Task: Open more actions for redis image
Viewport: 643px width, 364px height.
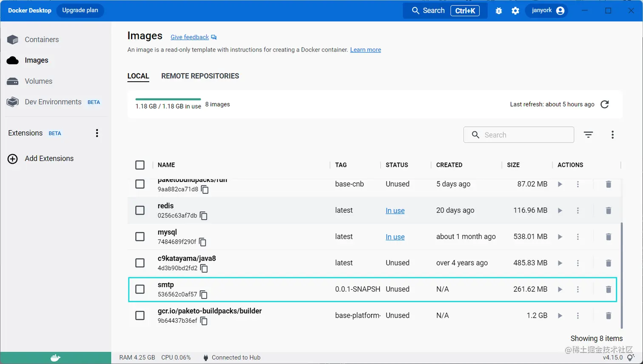Action: (x=578, y=210)
